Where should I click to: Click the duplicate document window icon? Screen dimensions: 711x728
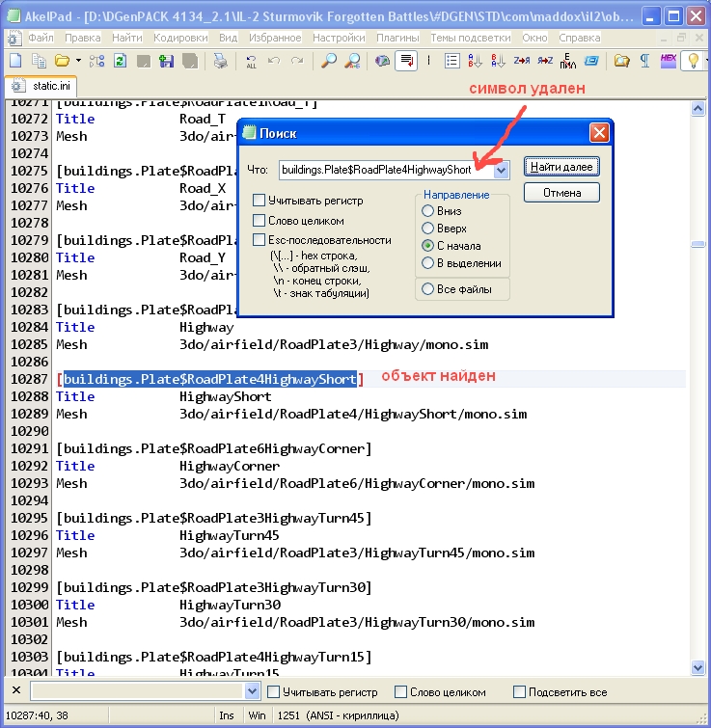[x=39, y=61]
